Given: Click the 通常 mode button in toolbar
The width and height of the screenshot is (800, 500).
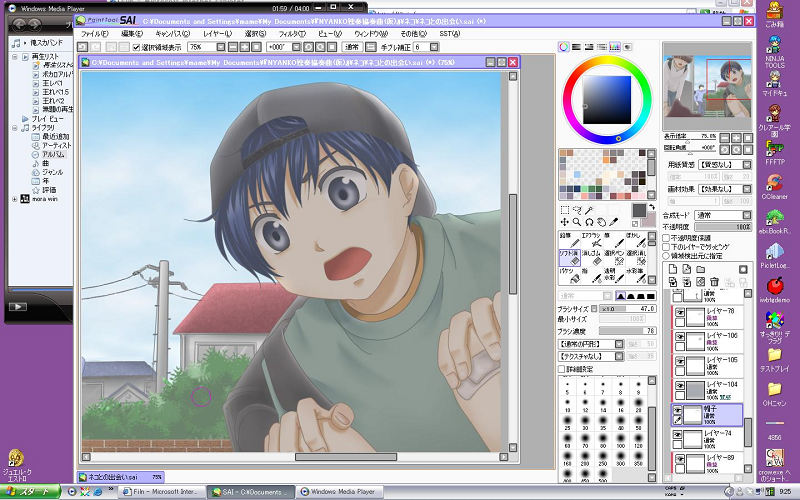Looking at the screenshot, I should pyautogui.click(x=352, y=47).
